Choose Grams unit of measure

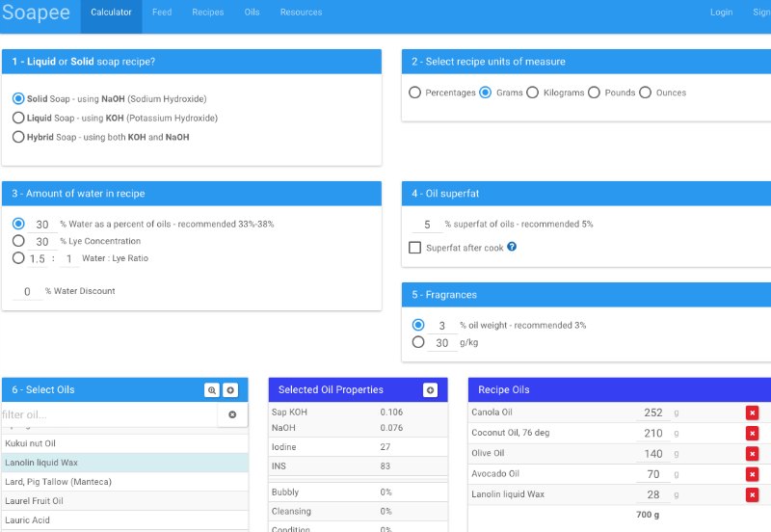tap(486, 93)
